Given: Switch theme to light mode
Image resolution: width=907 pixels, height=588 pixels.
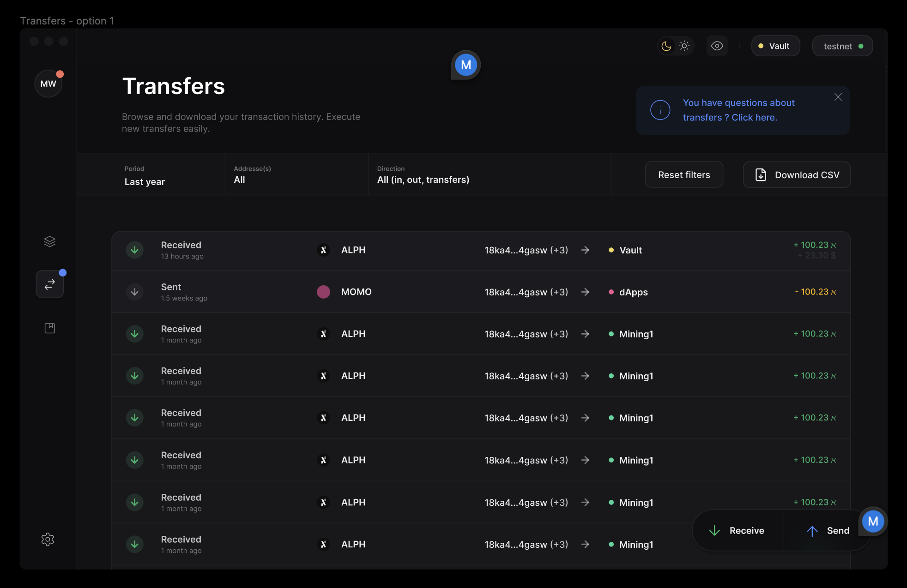Looking at the screenshot, I should tap(684, 46).
